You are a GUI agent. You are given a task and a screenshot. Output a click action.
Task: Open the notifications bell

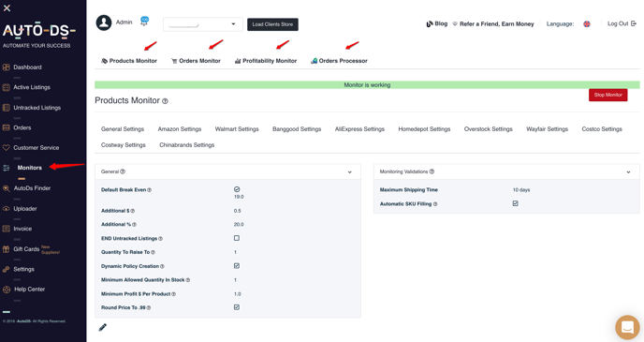(144, 22)
